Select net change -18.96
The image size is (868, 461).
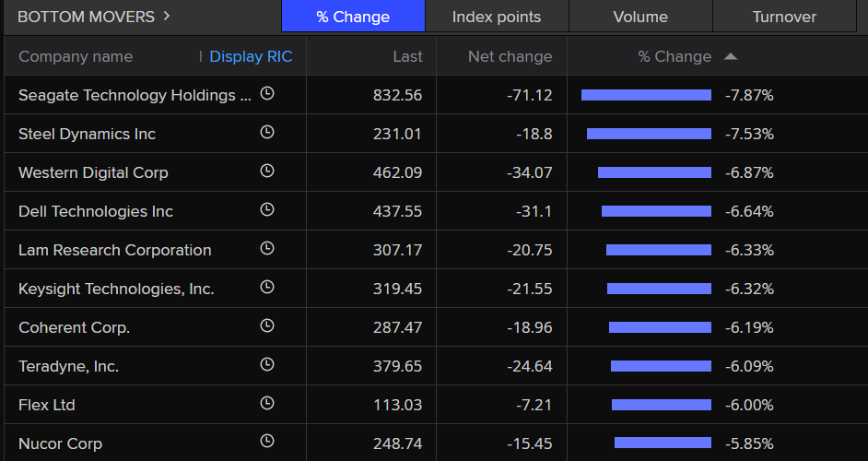[529, 327]
